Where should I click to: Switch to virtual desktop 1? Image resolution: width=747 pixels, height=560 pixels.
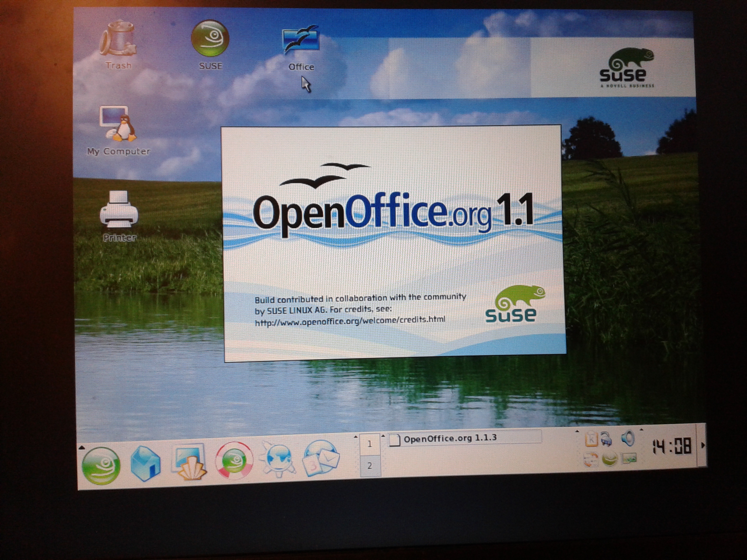click(x=370, y=444)
